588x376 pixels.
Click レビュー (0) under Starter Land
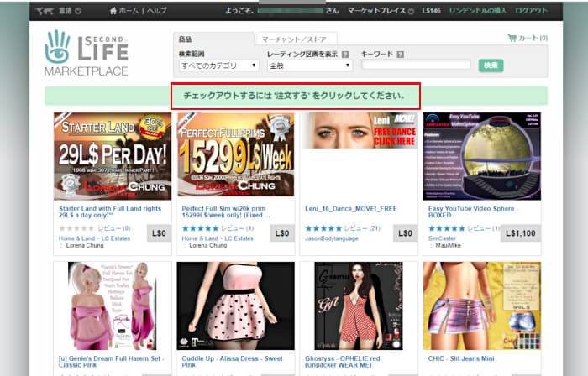(x=114, y=228)
